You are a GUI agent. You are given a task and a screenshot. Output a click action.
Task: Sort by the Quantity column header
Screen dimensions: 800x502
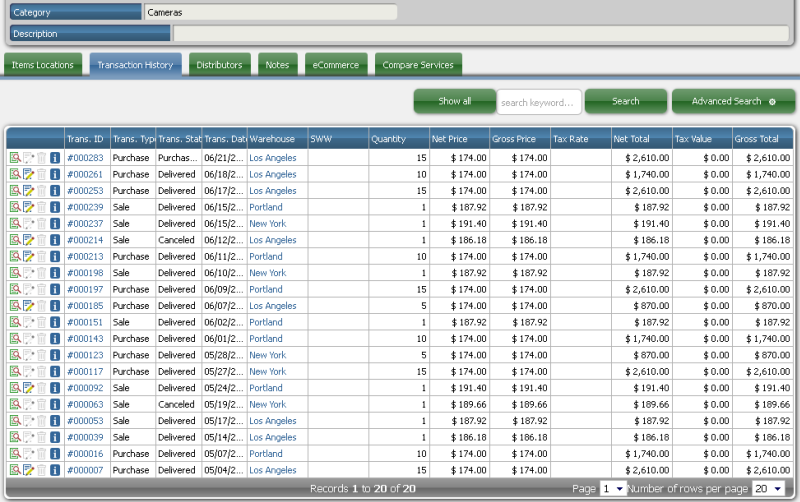pos(389,139)
